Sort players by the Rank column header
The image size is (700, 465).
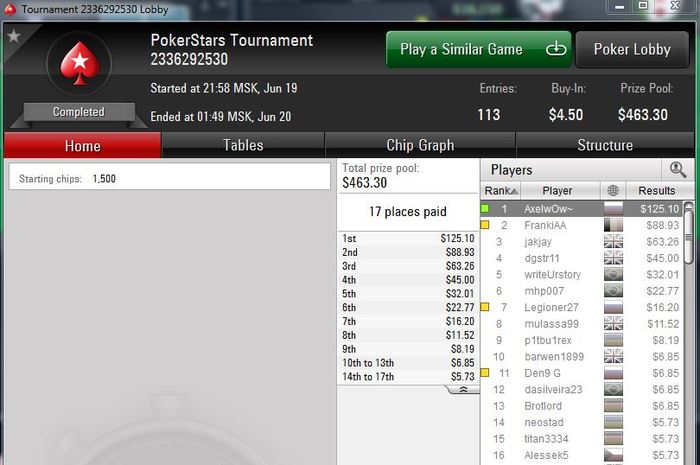tap(501, 191)
